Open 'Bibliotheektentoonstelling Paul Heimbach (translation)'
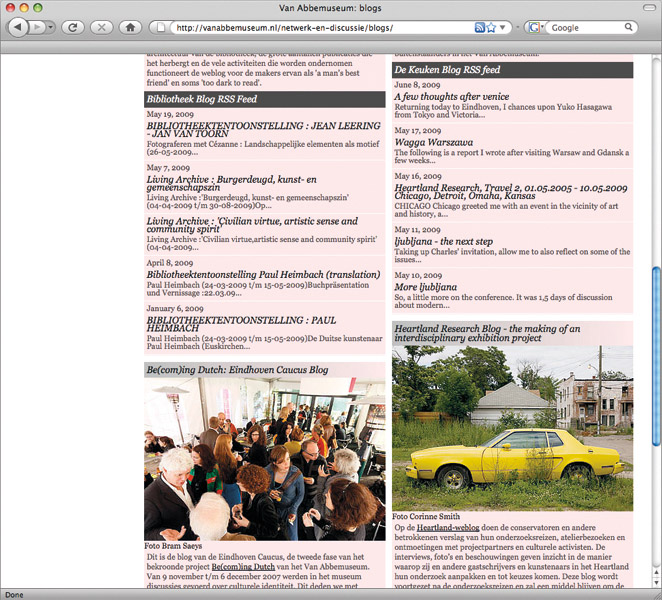 [263, 274]
